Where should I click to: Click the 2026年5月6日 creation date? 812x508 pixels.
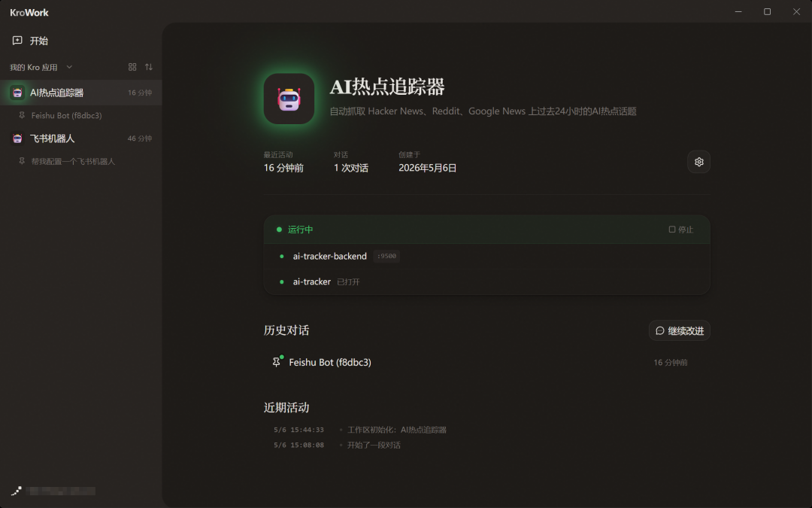tap(427, 168)
